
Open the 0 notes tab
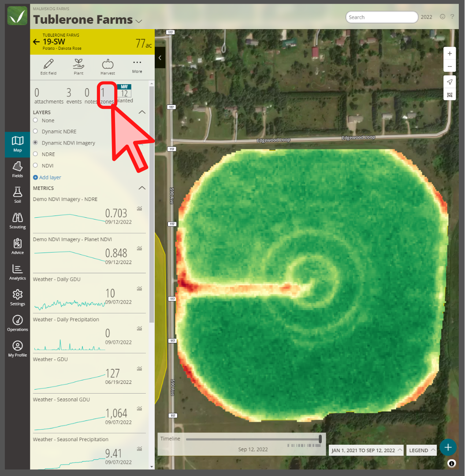coord(90,95)
